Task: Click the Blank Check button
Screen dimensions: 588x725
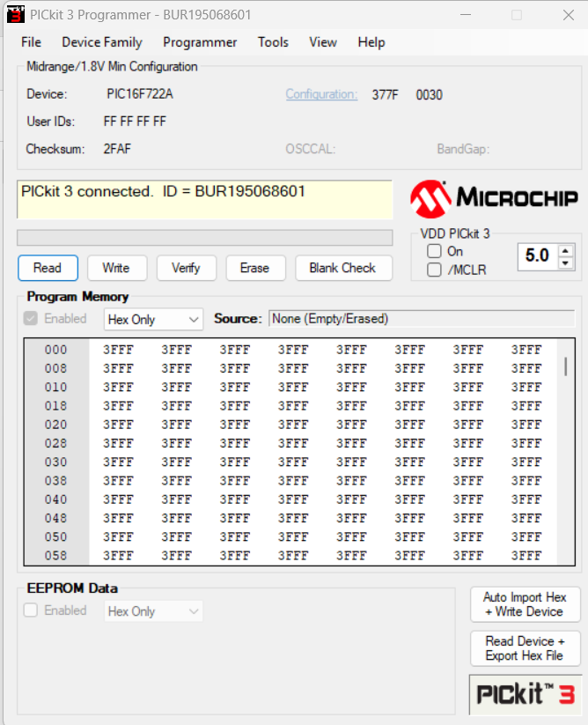Action: tap(343, 268)
